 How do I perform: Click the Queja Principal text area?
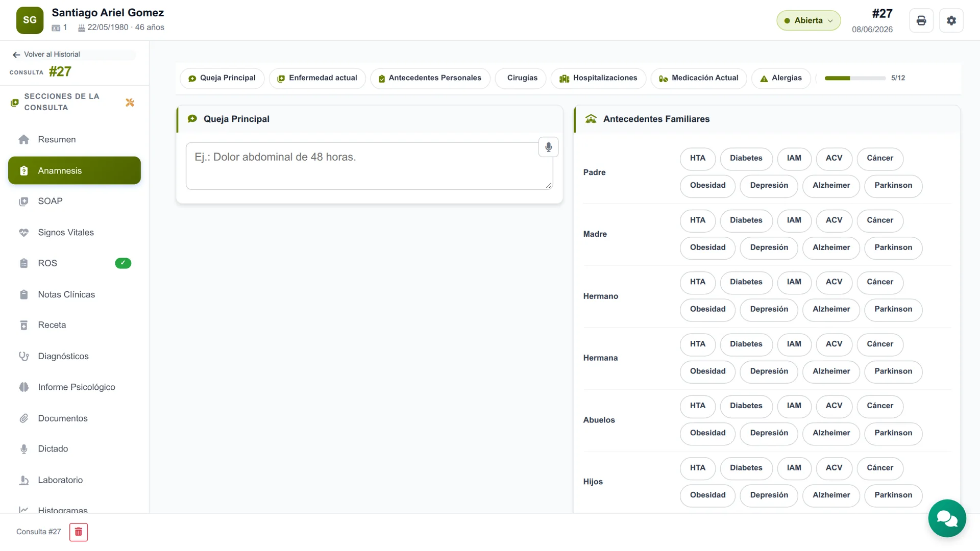[x=369, y=166]
